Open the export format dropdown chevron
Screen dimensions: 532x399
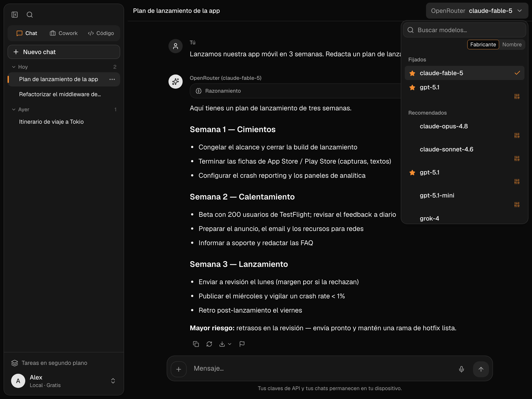tap(230, 344)
